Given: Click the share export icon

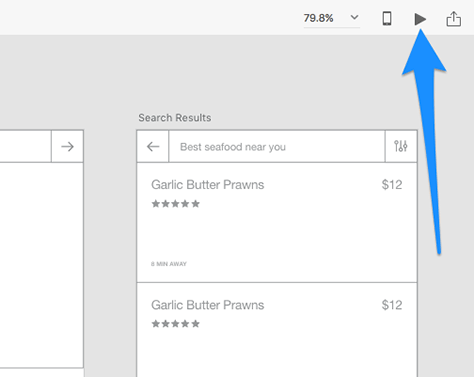Looking at the screenshot, I should click(454, 19).
